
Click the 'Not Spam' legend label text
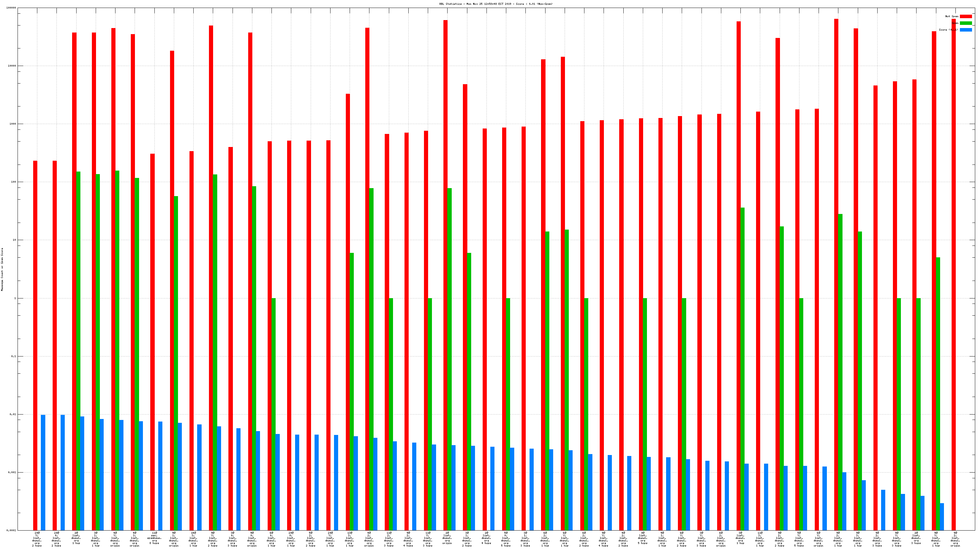952,16
